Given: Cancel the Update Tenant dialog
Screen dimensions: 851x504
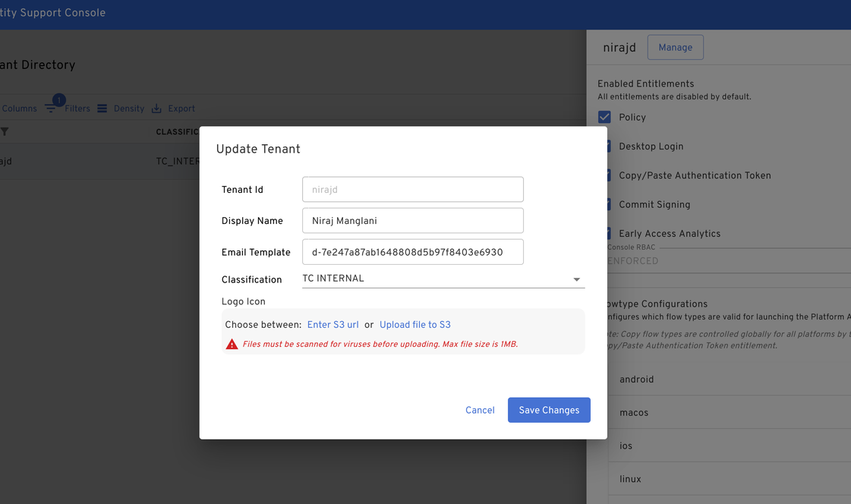Looking at the screenshot, I should click(x=480, y=410).
